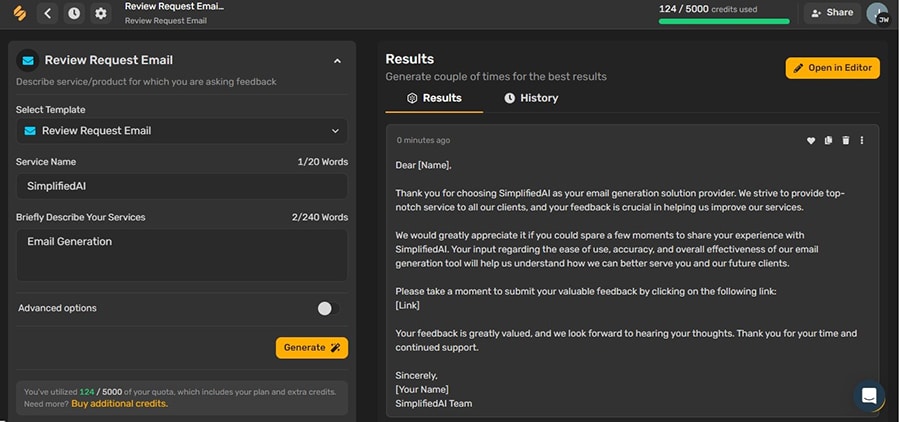Click the 'Results' heading above the tabs
Image resolution: width=900 pixels, height=422 pixels.
tap(409, 59)
